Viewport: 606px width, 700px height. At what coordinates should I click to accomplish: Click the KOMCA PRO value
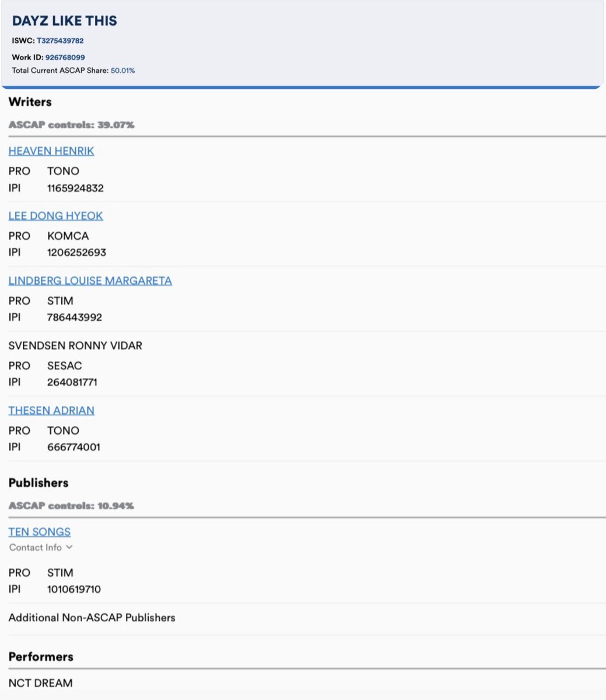tap(68, 236)
